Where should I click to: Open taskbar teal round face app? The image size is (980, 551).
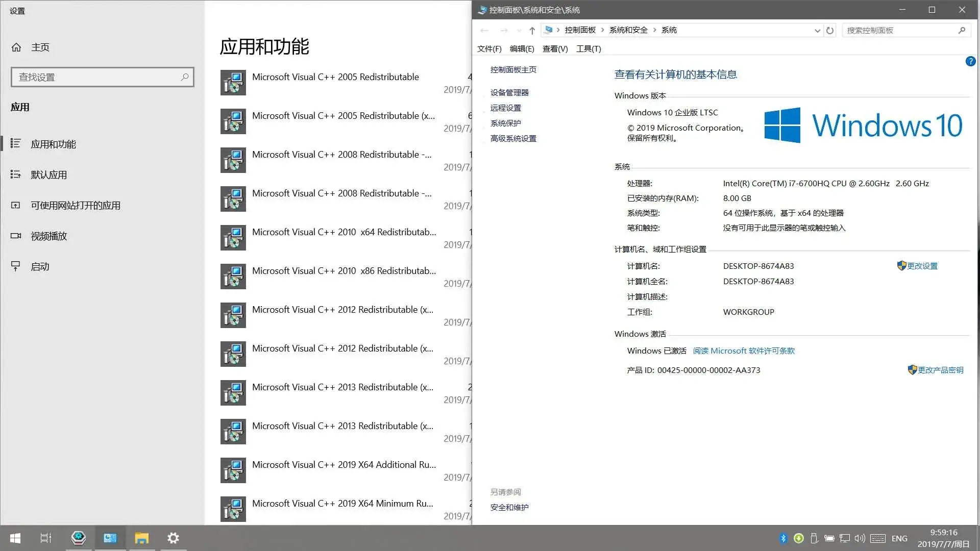click(x=78, y=538)
